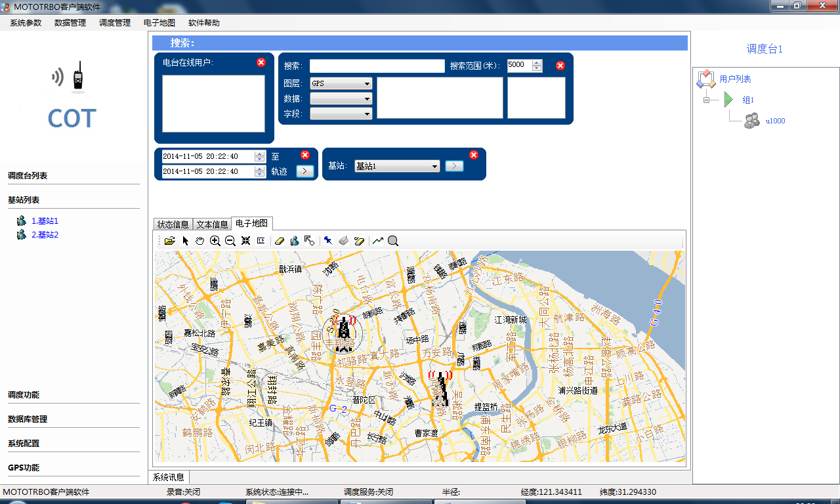Image resolution: width=840 pixels, height=504 pixels.
Task: Close the 轨迹 time range panel
Action: click(304, 155)
